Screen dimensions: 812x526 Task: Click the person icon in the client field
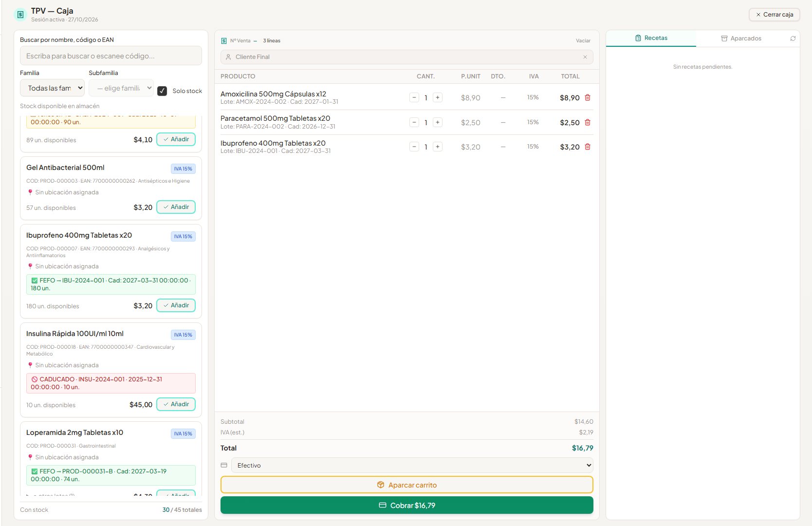(228, 57)
